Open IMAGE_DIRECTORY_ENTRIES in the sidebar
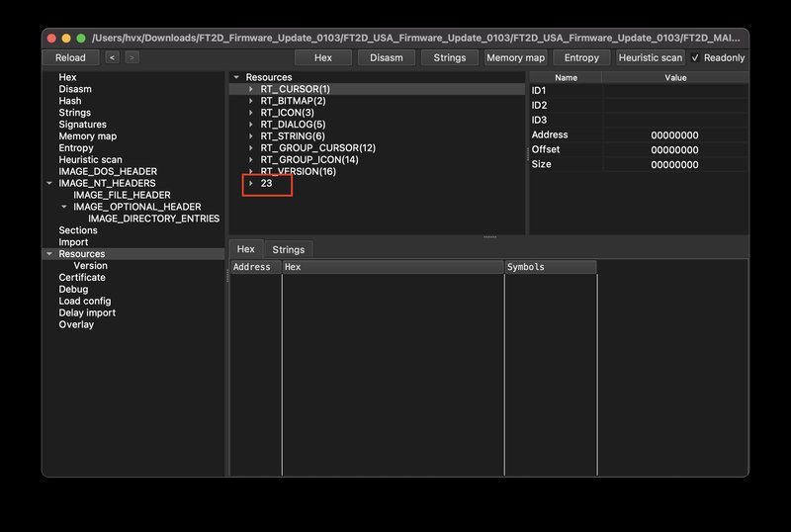The image size is (791, 532). coord(153,219)
